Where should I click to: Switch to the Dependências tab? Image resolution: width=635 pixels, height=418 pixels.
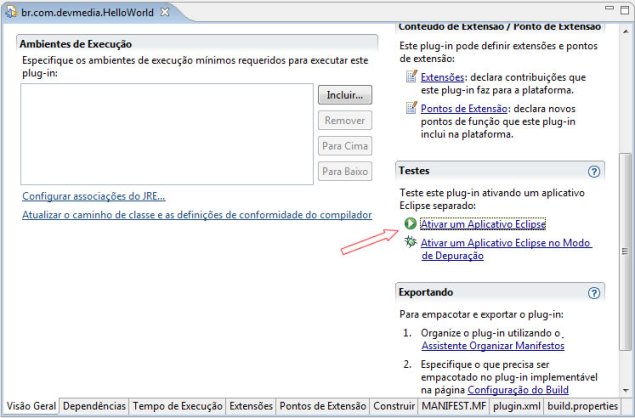point(94,406)
